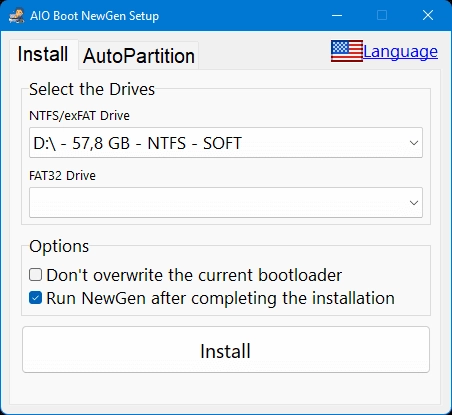The width and height of the screenshot is (452, 415).
Task: Select the Install tab
Action: coord(43,54)
